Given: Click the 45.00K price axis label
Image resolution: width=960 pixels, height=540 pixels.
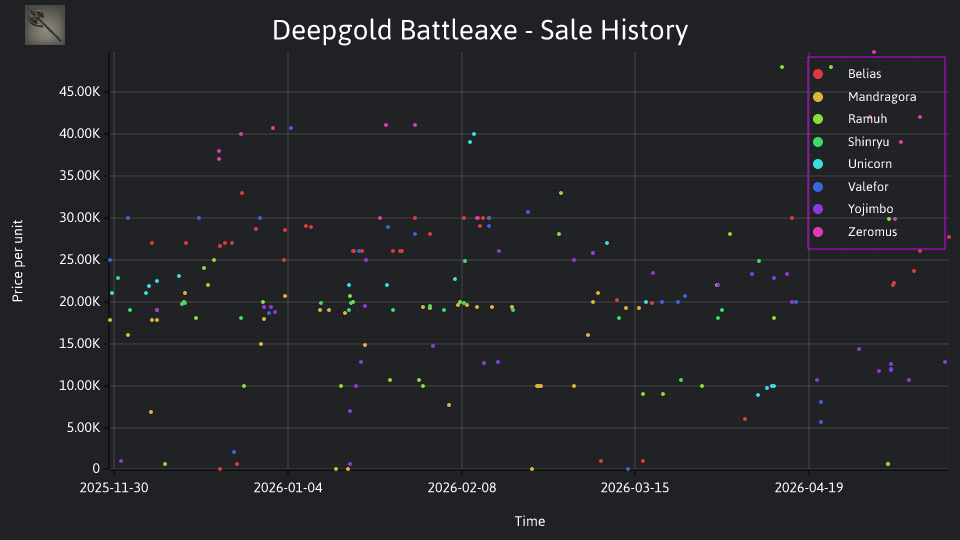Looking at the screenshot, I should 80,92.
